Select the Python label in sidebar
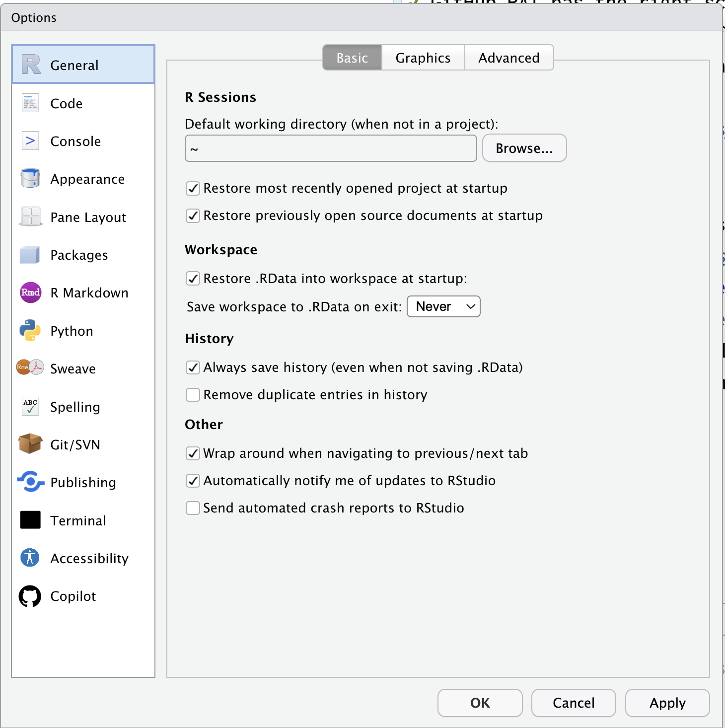725x728 pixels. [72, 331]
